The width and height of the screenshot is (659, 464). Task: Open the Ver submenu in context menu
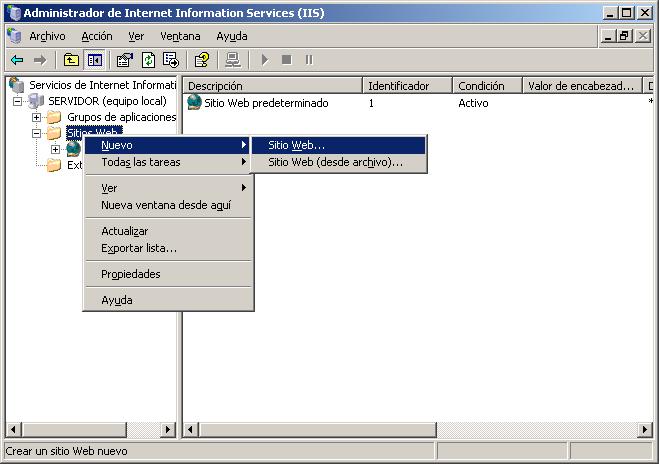coord(168,188)
